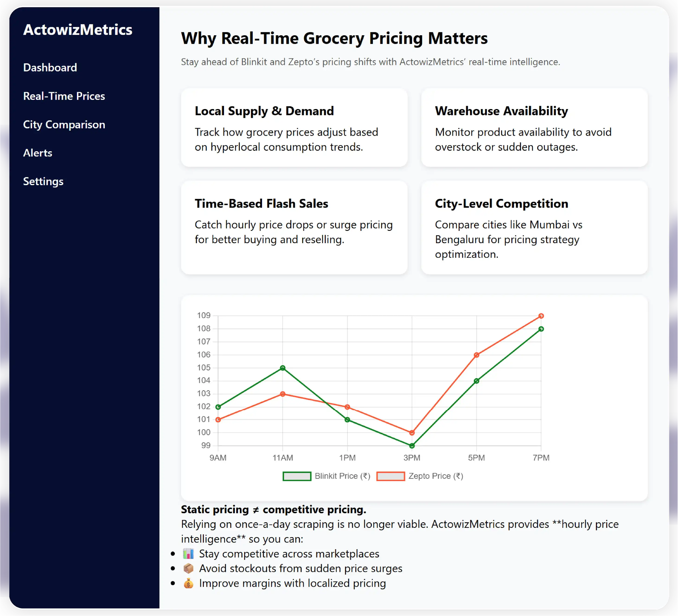Click the bar chart emoji icon
The width and height of the screenshot is (678, 616).
click(188, 553)
